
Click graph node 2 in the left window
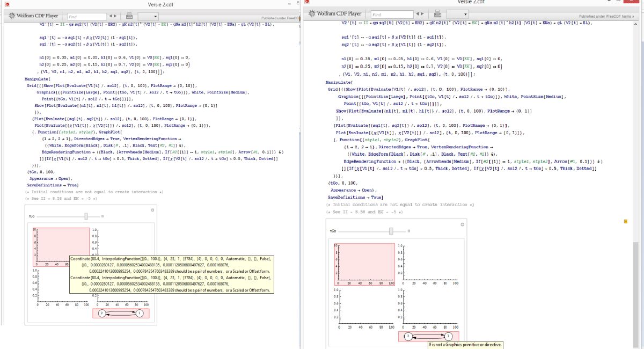[x=101, y=313]
